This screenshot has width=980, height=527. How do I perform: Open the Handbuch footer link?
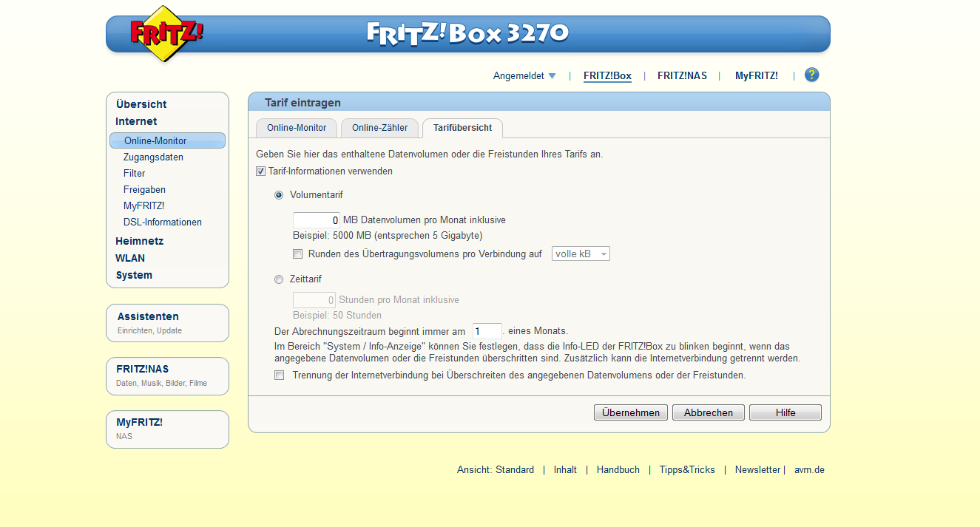click(x=618, y=470)
